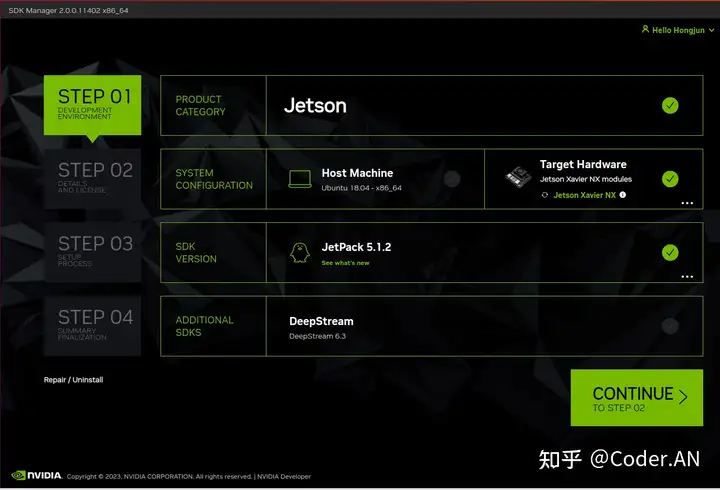Open the Hello Hongjun account dropdown arrow

point(711,30)
